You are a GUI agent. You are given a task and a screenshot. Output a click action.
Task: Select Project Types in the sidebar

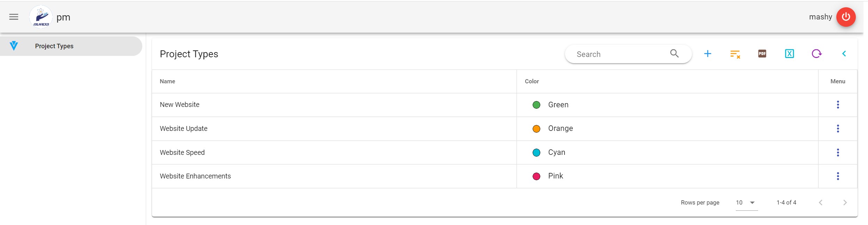[x=54, y=46]
